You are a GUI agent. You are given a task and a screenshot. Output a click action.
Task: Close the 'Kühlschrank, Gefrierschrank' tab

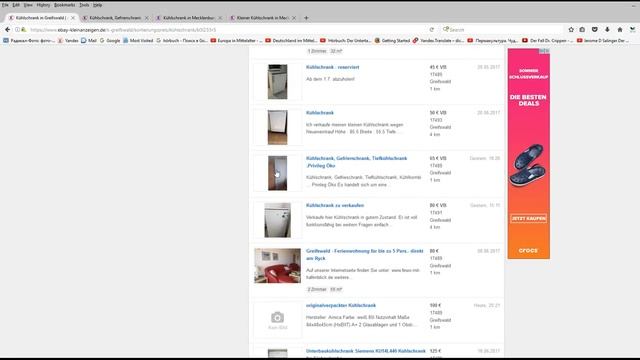tap(147, 18)
